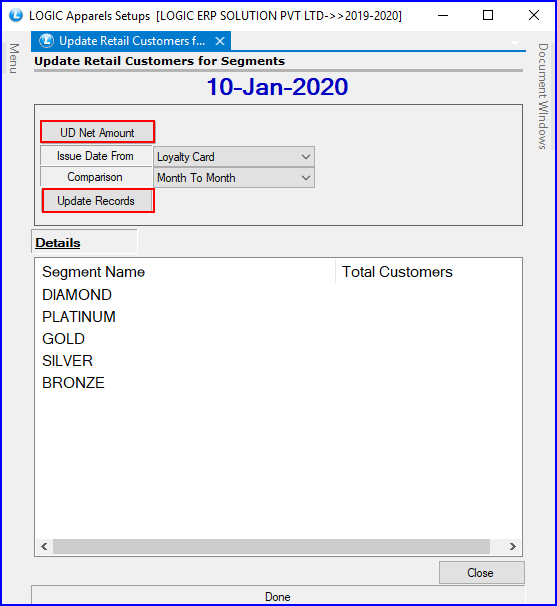
Task: Select the Details tab
Action: coord(58,243)
